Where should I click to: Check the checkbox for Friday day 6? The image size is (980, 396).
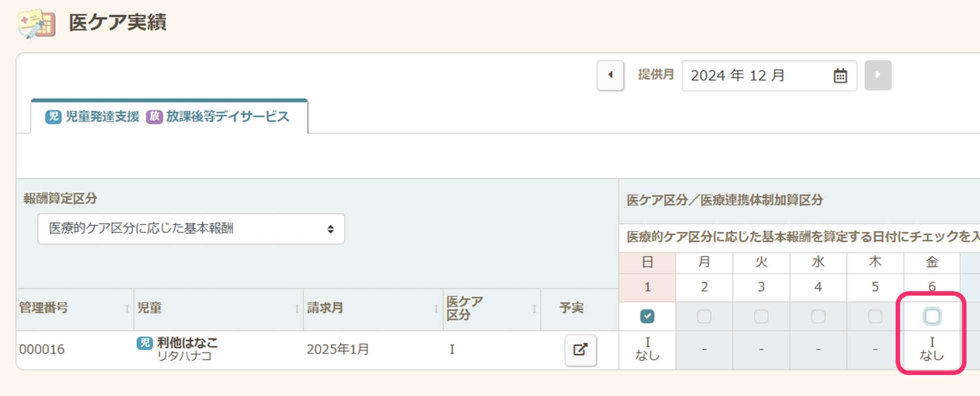[932, 317]
